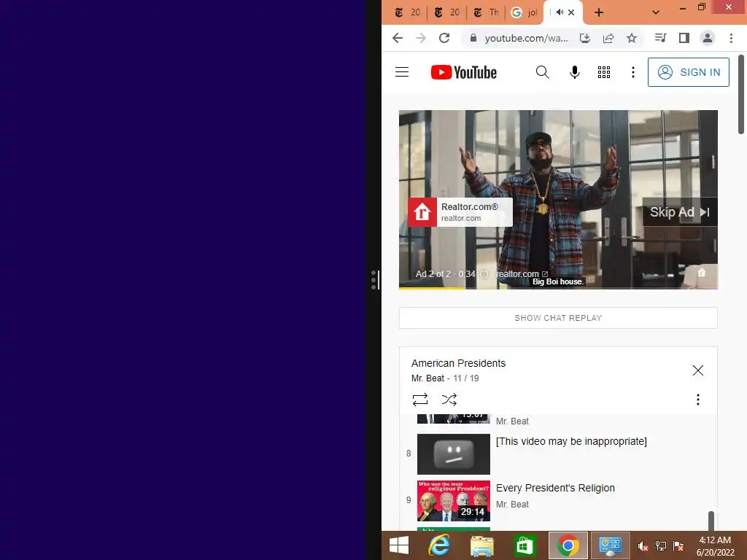This screenshot has height=560, width=747.
Task: Close the active YouTube tab
Action: coord(570,12)
